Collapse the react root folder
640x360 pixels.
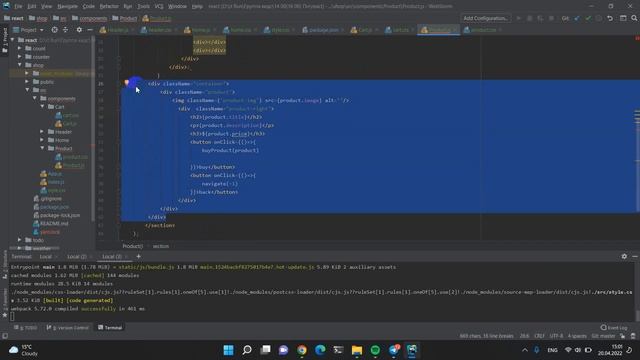point(12,40)
